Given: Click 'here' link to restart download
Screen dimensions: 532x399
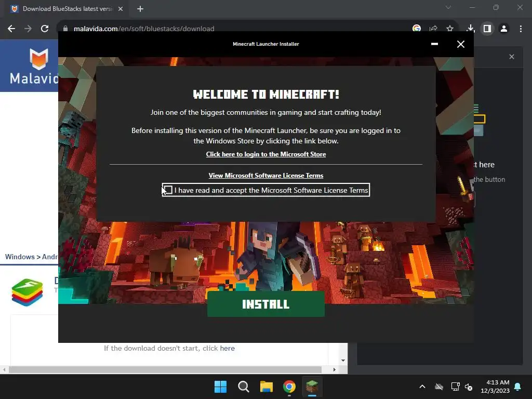Looking at the screenshot, I should tap(227, 348).
